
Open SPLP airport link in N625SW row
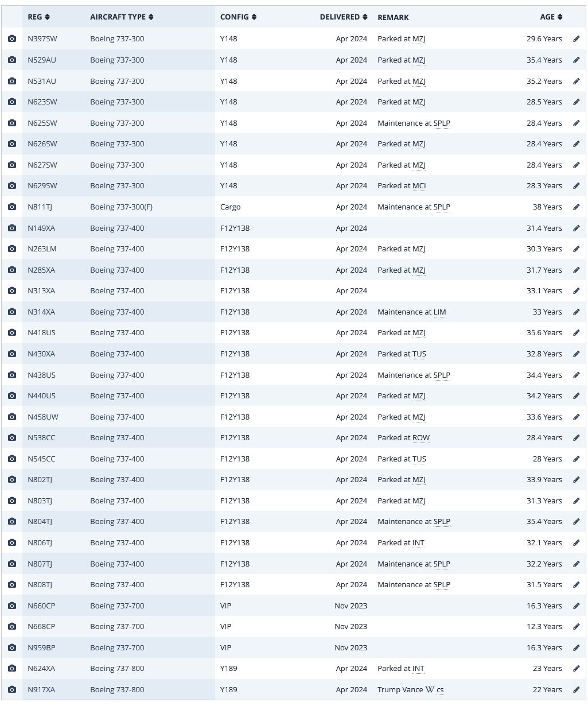pyautogui.click(x=442, y=123)
